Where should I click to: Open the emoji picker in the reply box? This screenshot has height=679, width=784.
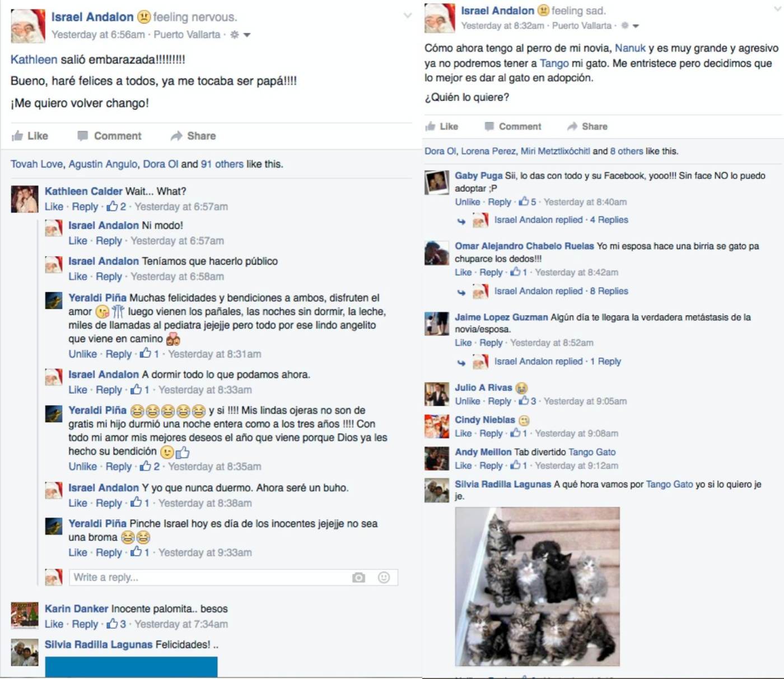point(384,577)
